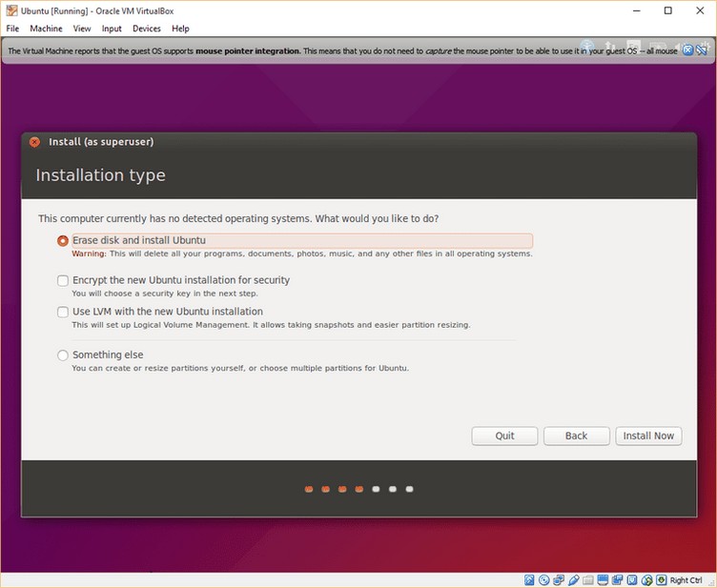Screen dimensions: 717x588
Task: Click the hard disk activity status icon
Action: coord(529,580)
